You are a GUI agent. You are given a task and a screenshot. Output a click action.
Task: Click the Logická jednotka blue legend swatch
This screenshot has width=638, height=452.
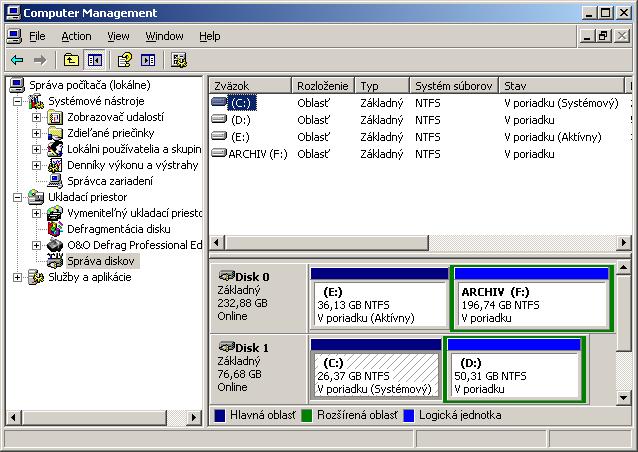click(x=409, y=415)
